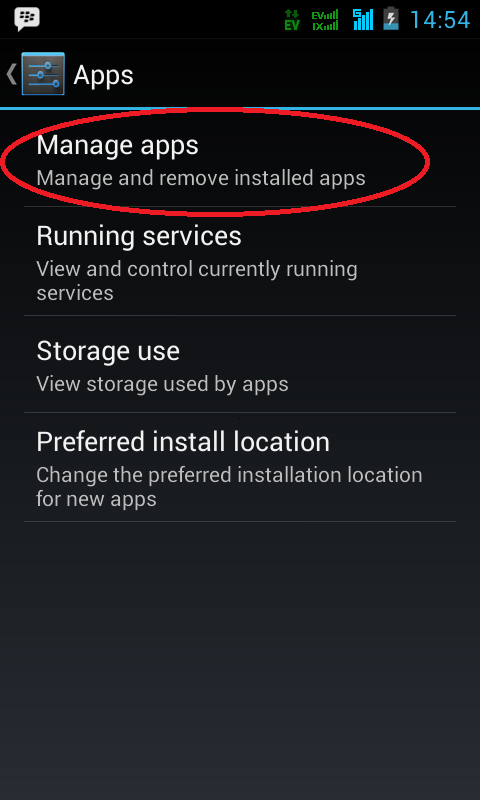Tap 'Manage and remove installed apps' description
480x800 pixels.
coord(201,179)
